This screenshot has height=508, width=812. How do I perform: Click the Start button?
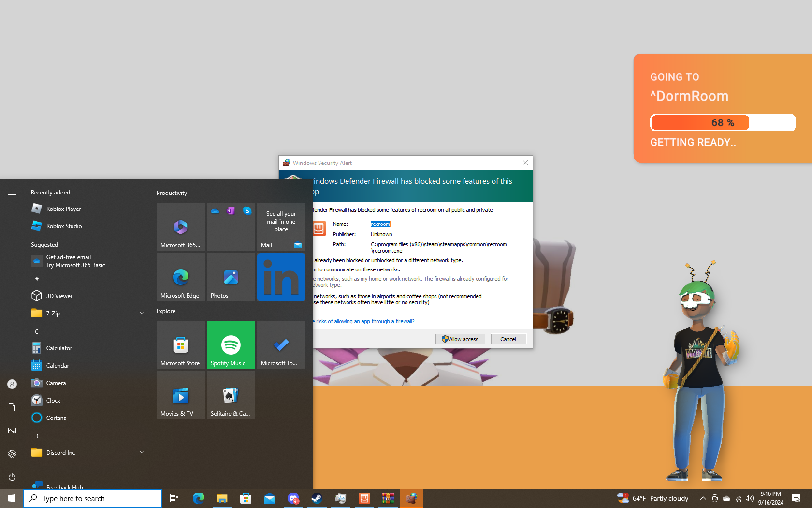point(12,498)
